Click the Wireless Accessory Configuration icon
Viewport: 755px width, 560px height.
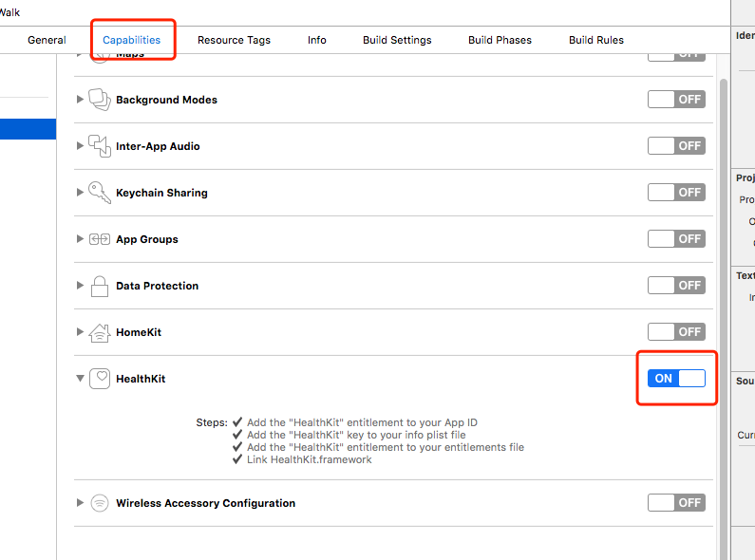tap(100, 503)
